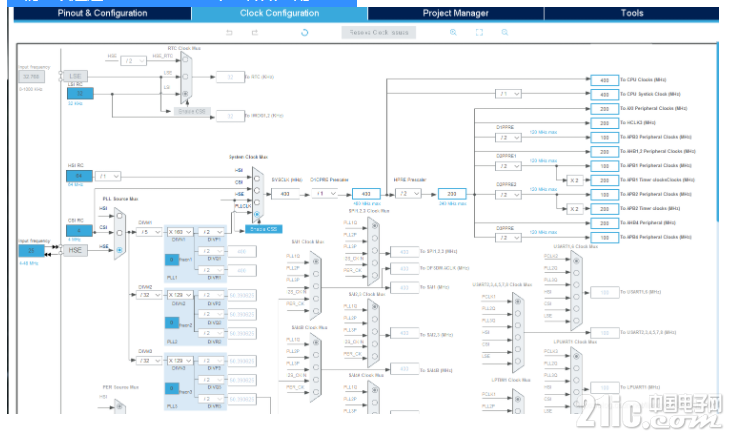Open the Tools tab

tap(631, 13)
